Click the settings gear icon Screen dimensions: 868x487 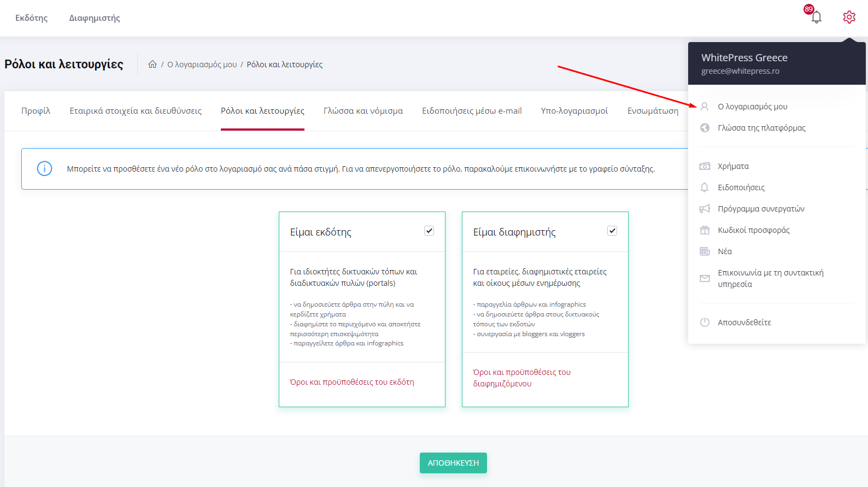pyautogui.click(x=849, y=17)
